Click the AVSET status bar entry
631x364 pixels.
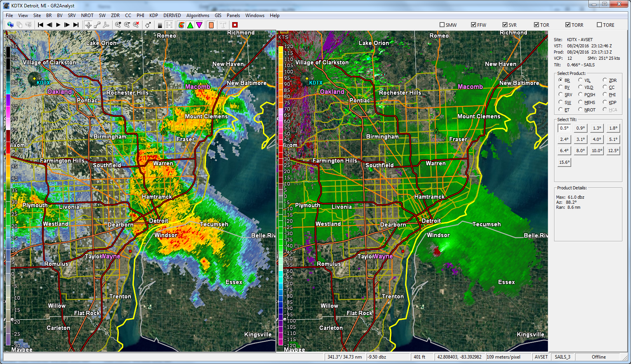(x=541, y=357)
